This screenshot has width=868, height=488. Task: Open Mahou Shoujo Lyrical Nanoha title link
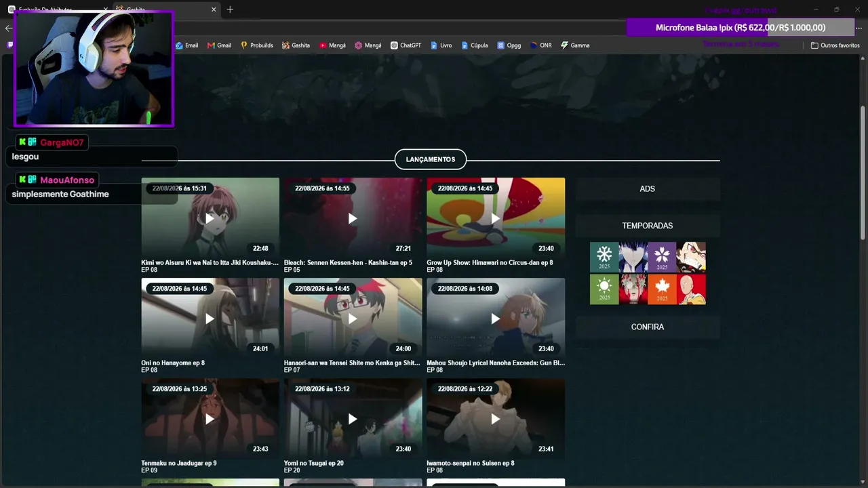[x=496, y=363]
